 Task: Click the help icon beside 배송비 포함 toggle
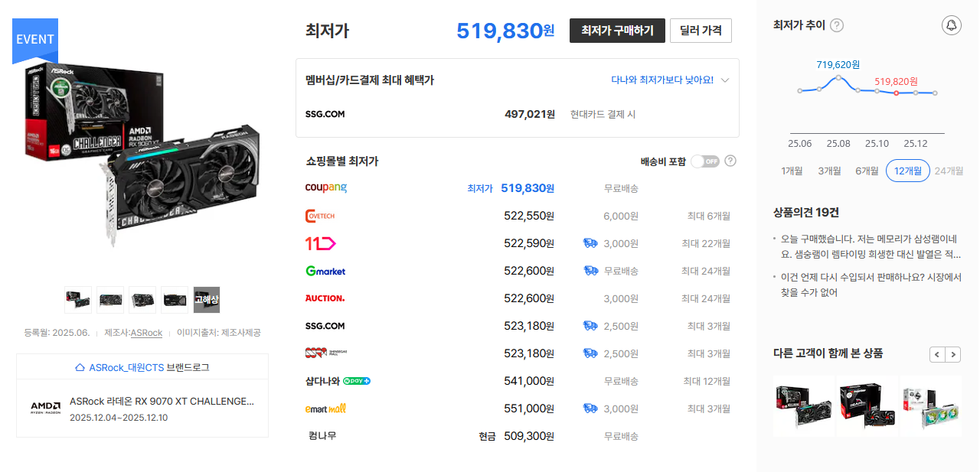click(730, 161)
